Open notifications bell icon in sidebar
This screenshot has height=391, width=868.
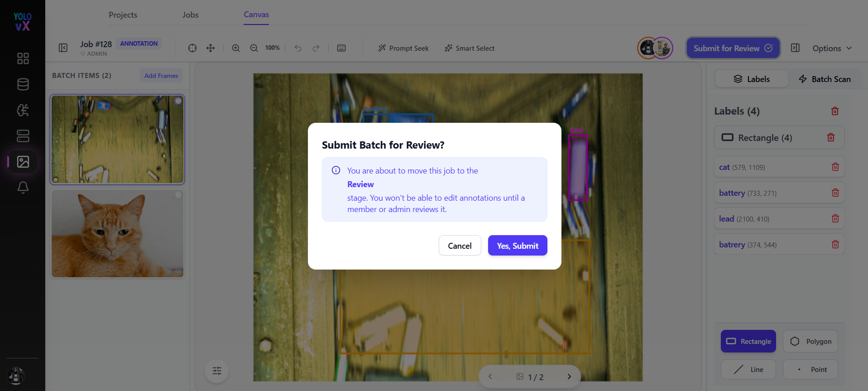(23, 188)
